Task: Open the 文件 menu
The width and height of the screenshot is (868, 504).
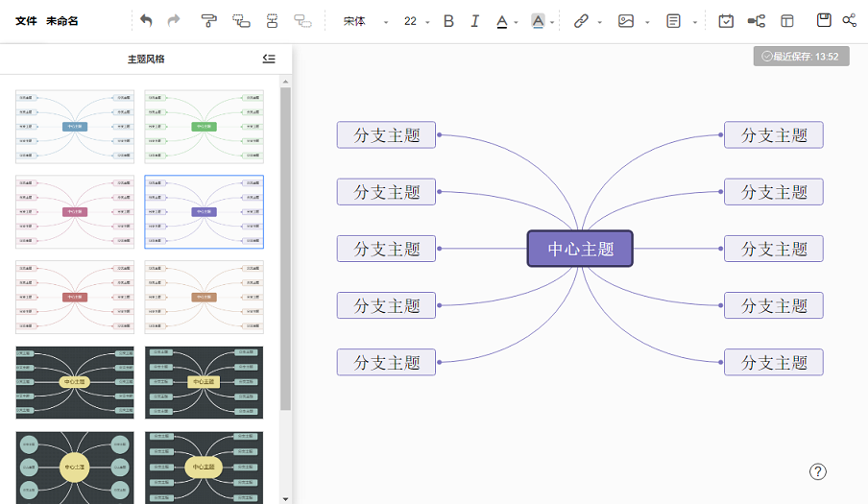Action: coord(26,21)
